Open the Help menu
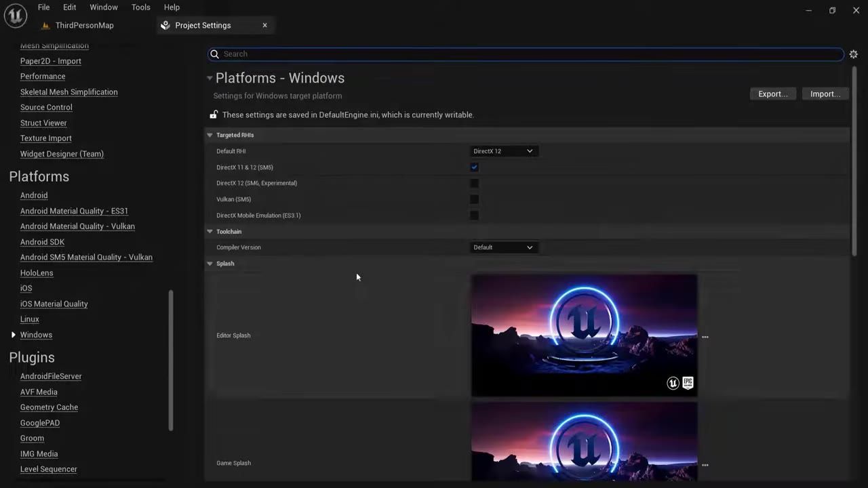 point(172,7)
